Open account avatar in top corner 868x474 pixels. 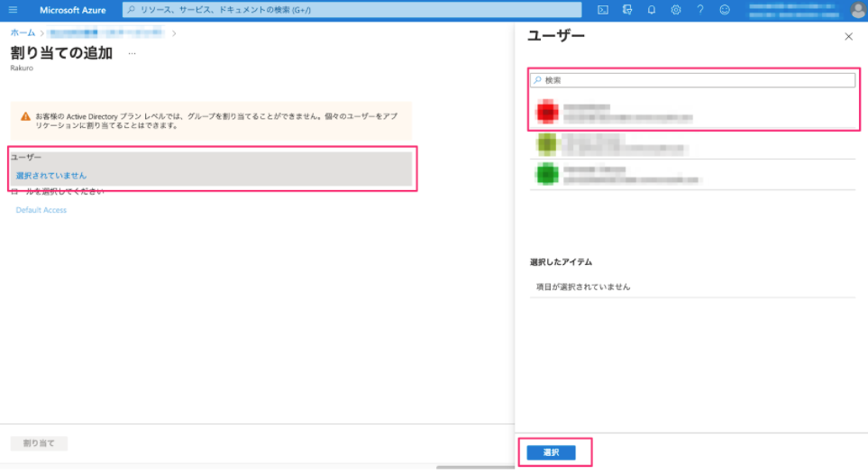(859, 10)
